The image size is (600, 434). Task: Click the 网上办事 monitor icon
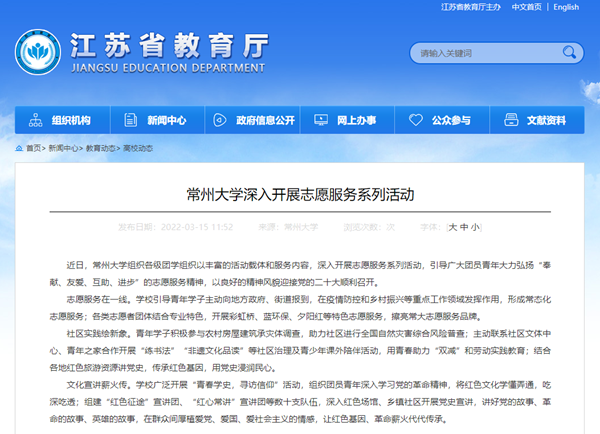[322, 121]
